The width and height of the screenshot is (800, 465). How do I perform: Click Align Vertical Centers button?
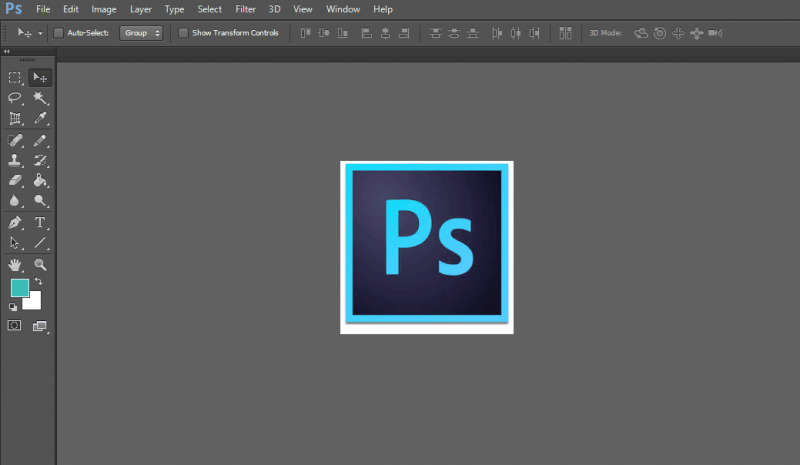(x=324, y=33)
